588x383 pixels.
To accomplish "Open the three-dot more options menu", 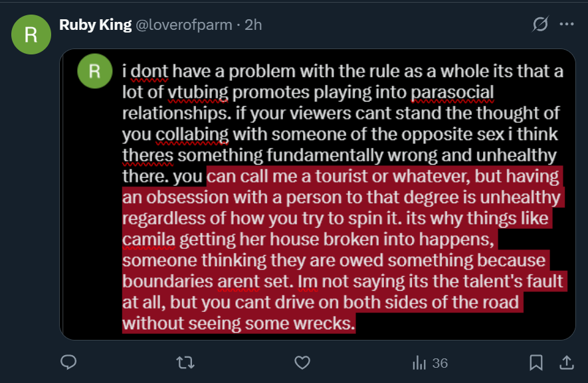I will tap(567, 25).
